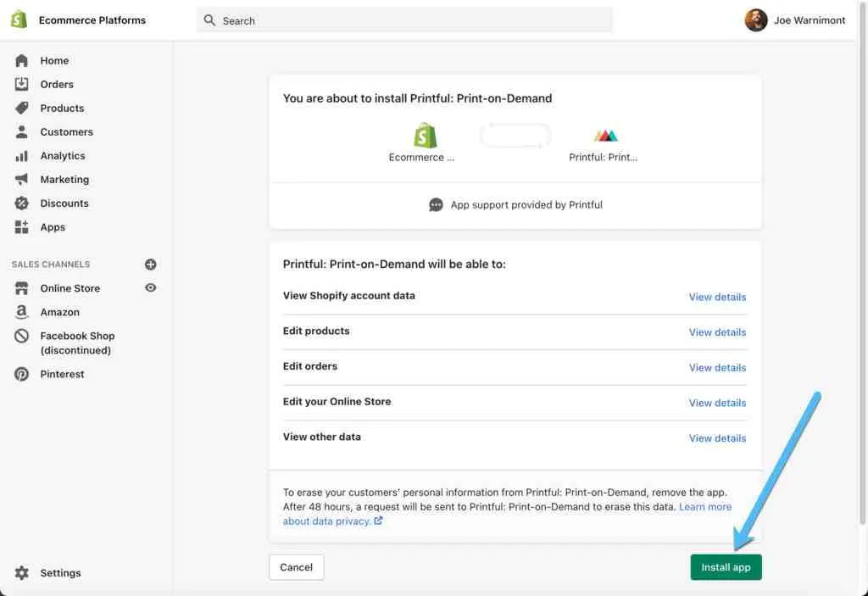Open Learn more about data privacy link
Viewport: 868px width, 596px height.
click(x=704, y=507)
